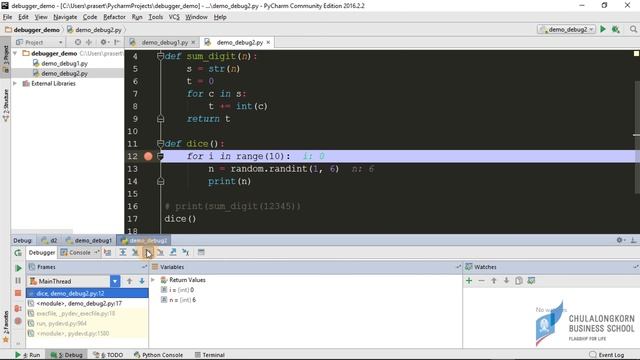Stop the debug session red square
This screenshot has height=360, width=640.
point(18,293)
